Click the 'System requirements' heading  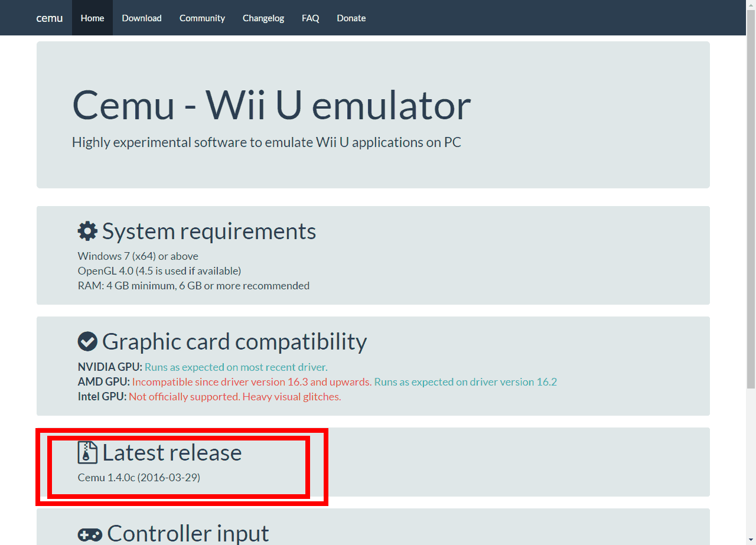209,231
